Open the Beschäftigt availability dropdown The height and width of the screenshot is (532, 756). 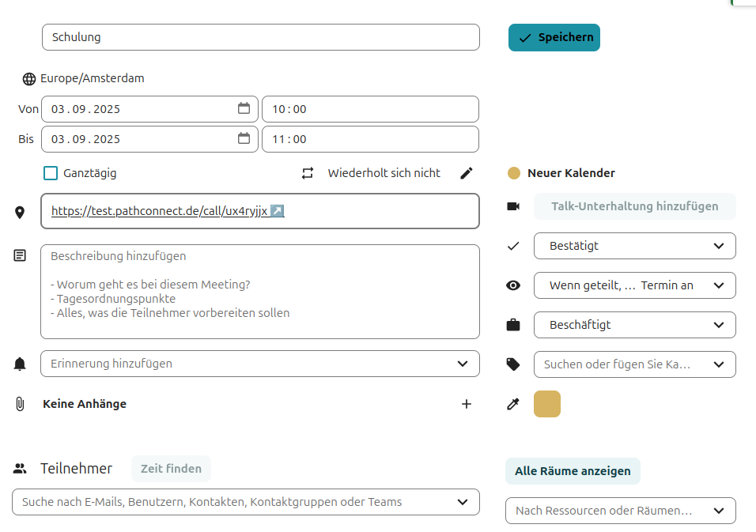click(634, 325)
